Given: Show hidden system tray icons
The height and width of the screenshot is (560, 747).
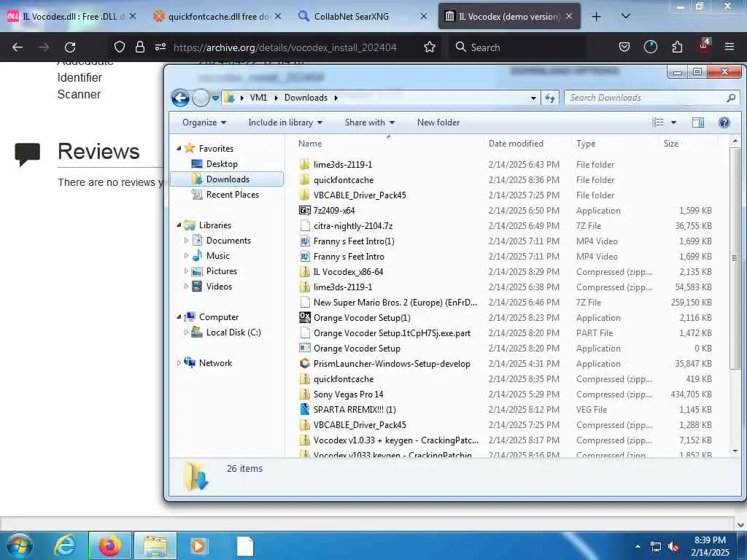Looking at the screenshot, I should [638, 546].
